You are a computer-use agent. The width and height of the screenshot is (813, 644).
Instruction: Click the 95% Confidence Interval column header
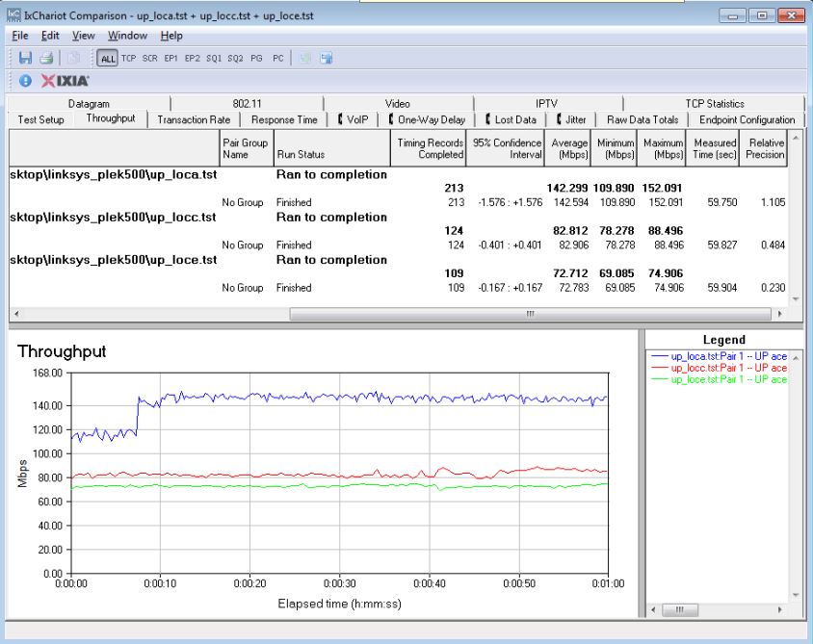506,148
